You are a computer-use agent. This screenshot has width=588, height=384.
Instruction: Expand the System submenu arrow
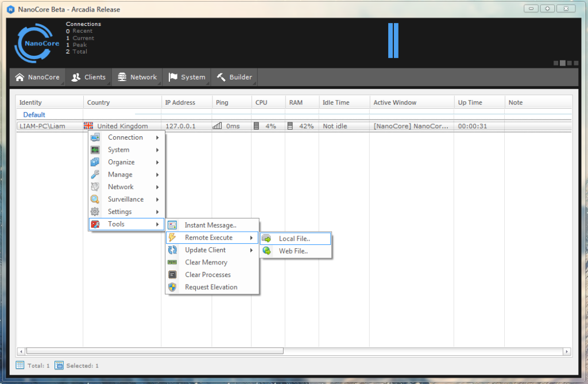click(x=157, y=150)
